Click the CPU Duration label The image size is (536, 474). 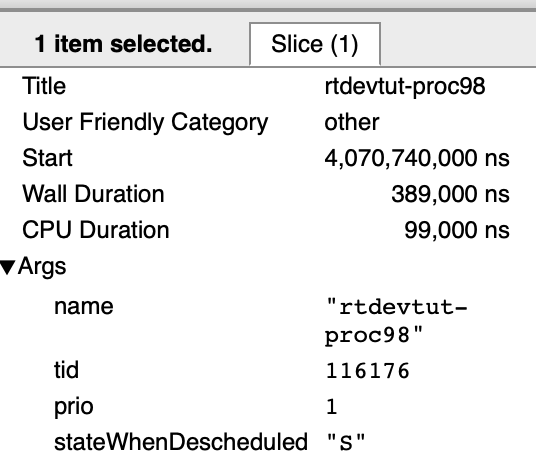click(96, 230)
